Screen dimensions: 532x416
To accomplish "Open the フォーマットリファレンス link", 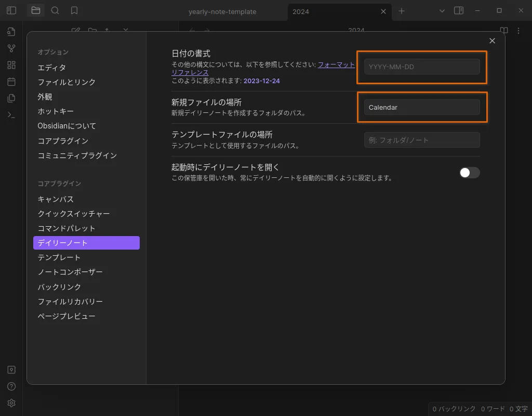I will coord(336,65).
